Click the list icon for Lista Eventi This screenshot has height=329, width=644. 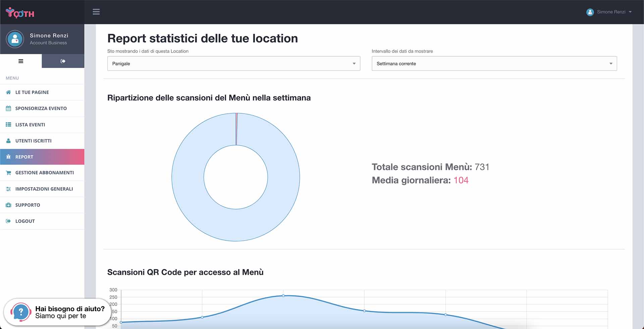click(x=8, y=124)
